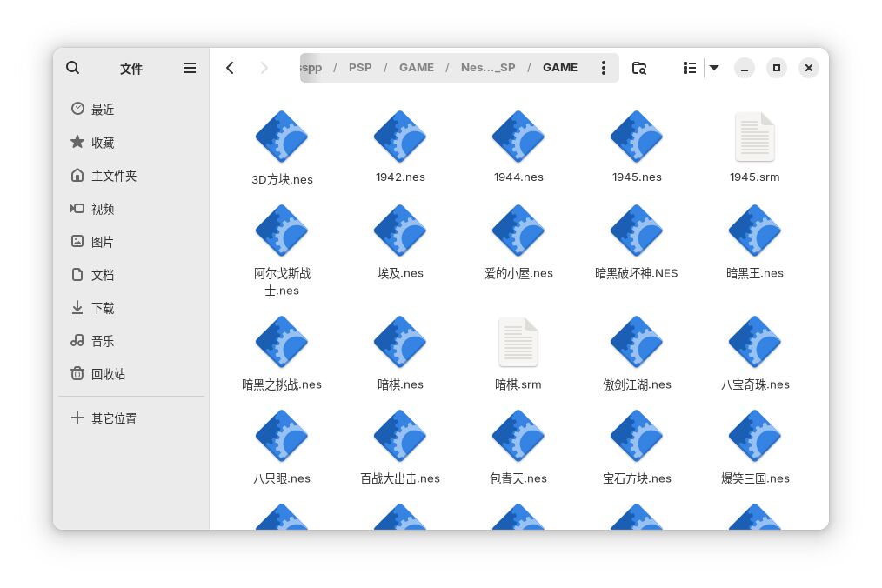Click 其它位置 at sidebar bottom
Viewport: 882px width, 588px height.
(114, 418)
